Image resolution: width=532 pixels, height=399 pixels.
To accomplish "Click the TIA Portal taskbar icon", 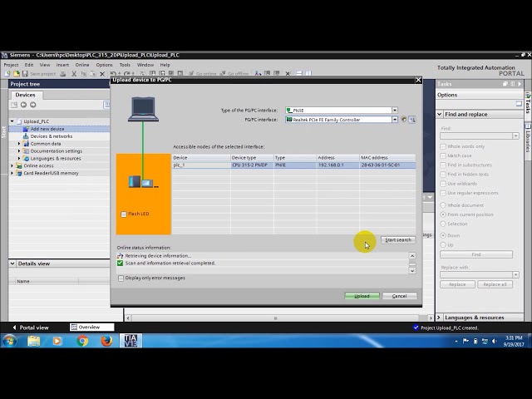I will 131,341.
